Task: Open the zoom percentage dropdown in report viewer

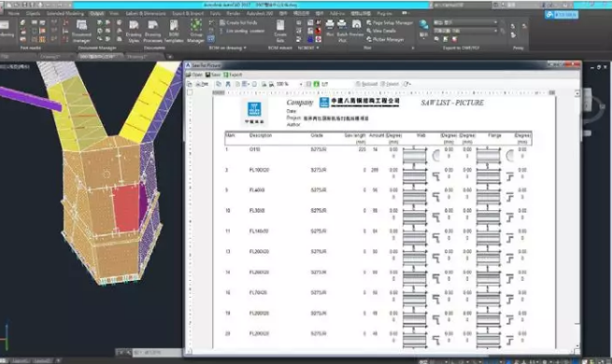Action: [x=301, y=84]
